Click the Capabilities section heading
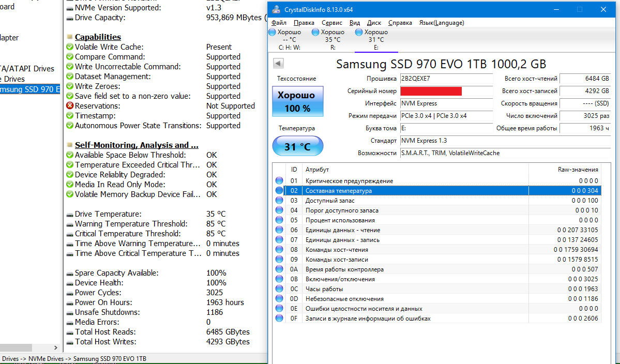This screenshot has height=364, width=620. 98,37
